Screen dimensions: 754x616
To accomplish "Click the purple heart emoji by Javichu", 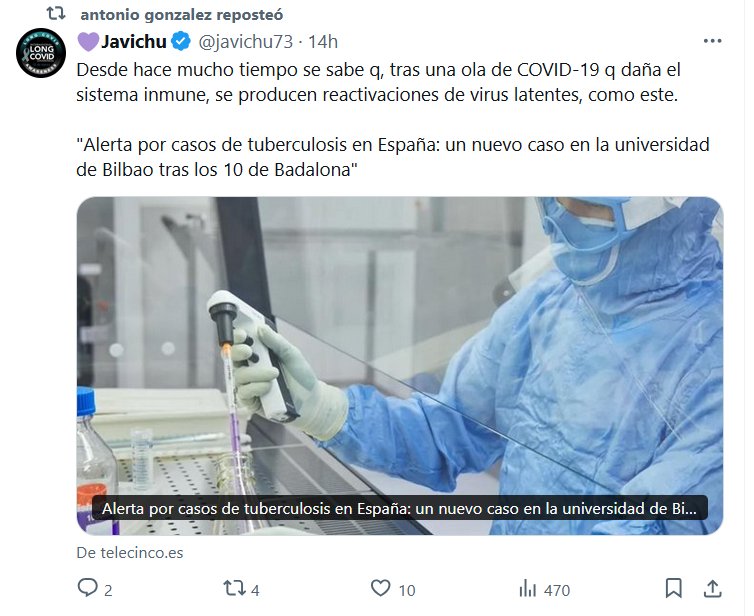I will (88, 42).
